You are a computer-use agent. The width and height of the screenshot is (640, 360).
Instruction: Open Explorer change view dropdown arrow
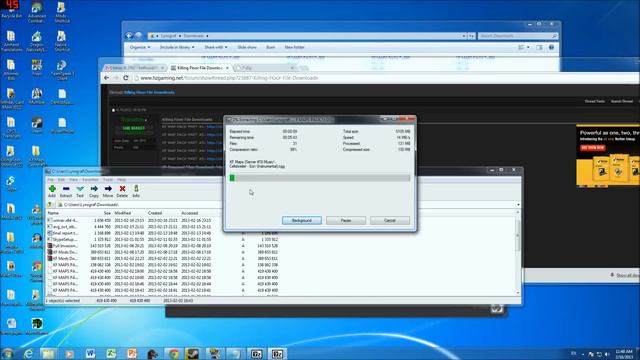click(528, 47)
